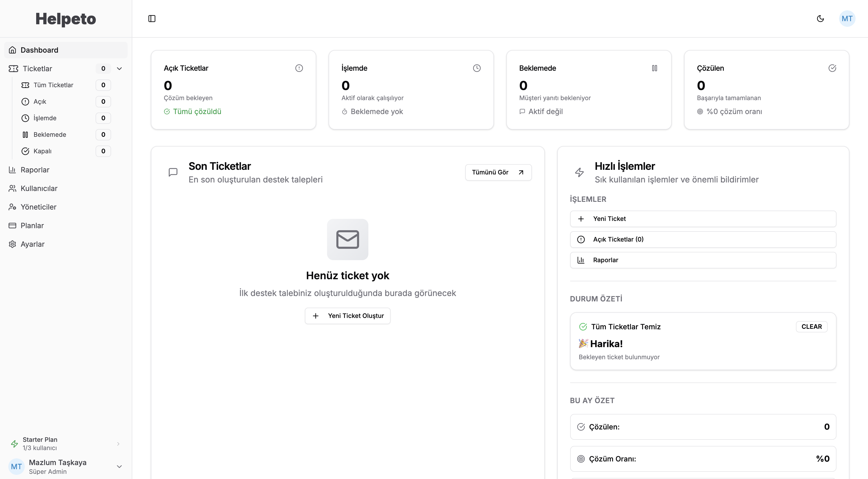Click the CLEAR badge in Durum Özeti

click(811, 326)
